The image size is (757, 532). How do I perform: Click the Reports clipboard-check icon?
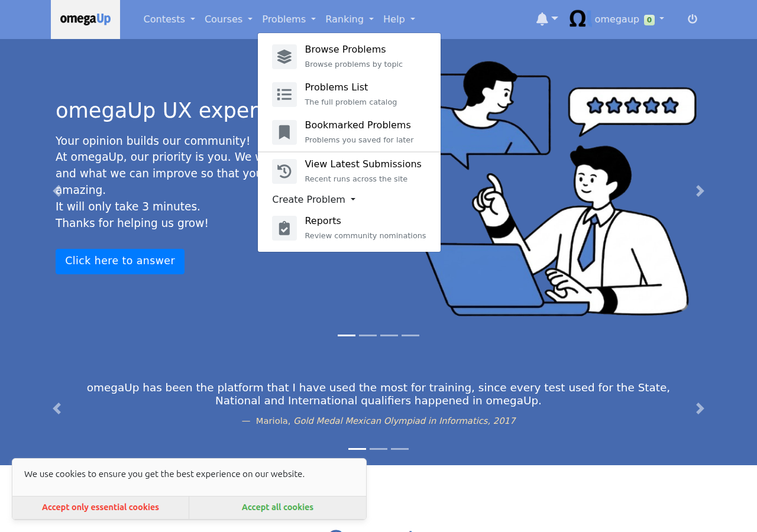284,228
